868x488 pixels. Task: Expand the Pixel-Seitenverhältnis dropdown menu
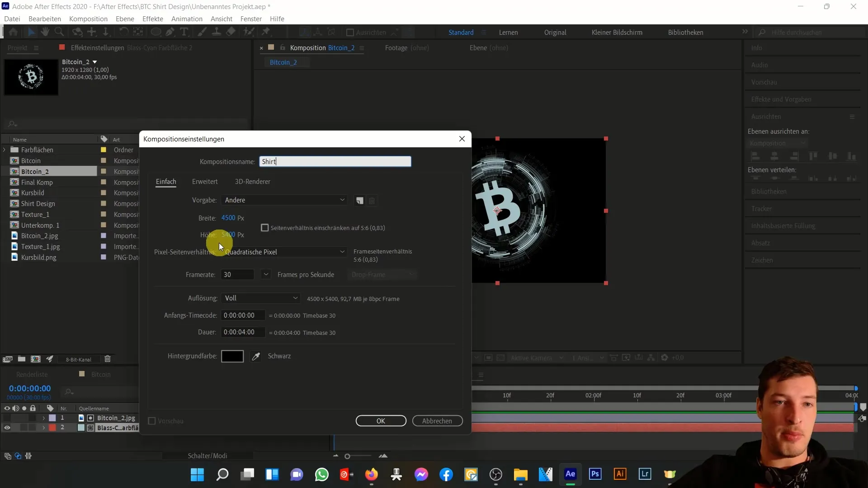click(x=342, y=251)
